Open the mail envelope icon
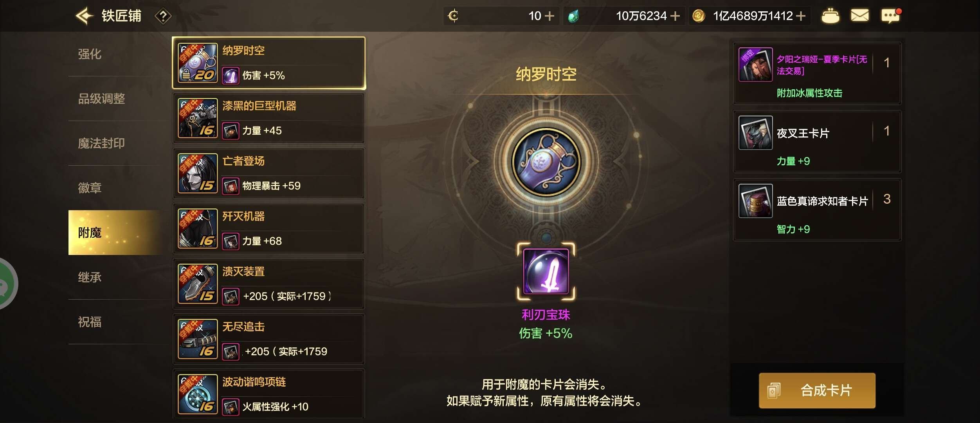Screen dimensions: 980x423 coord(859,16)
